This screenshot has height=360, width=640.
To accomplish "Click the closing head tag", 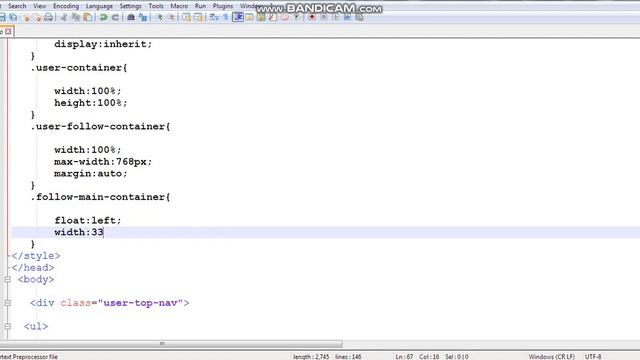I will (x=33, y=268).
